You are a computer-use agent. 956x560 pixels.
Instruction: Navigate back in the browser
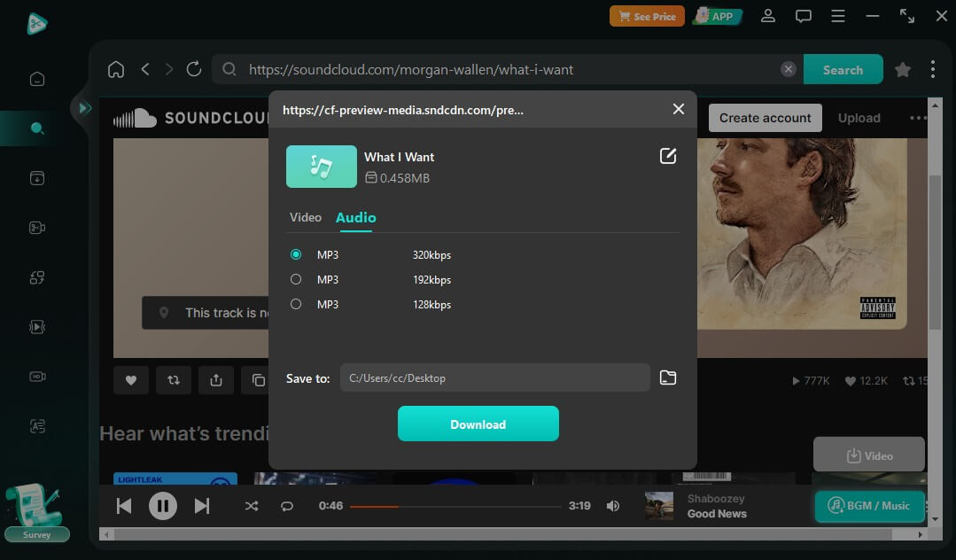(145, 69)
